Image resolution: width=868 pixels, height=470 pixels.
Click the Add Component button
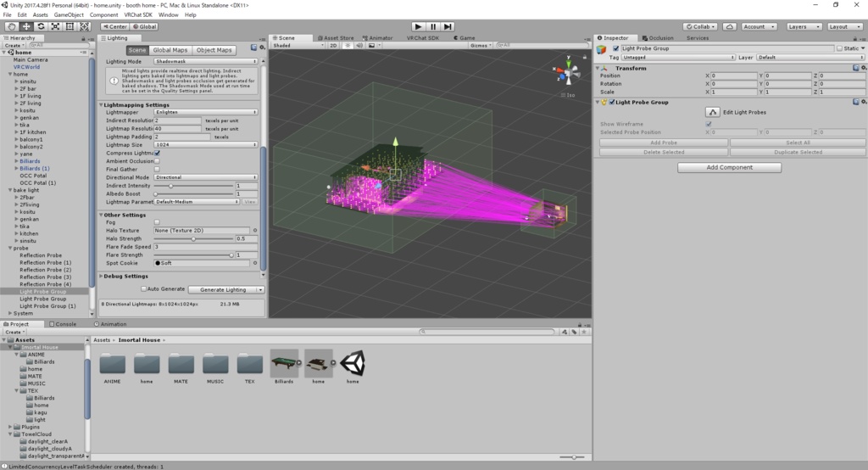729,167
